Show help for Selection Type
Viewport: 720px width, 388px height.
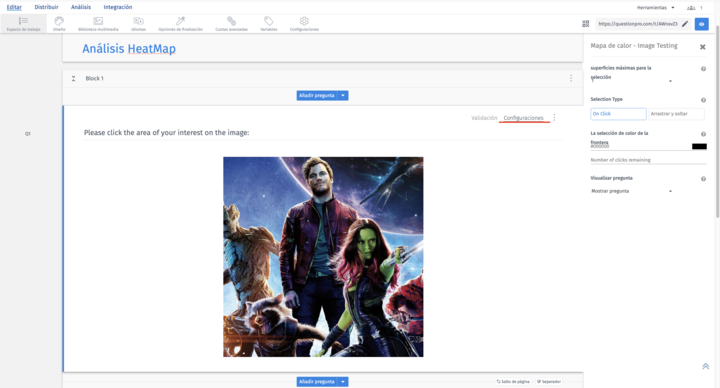703,100
